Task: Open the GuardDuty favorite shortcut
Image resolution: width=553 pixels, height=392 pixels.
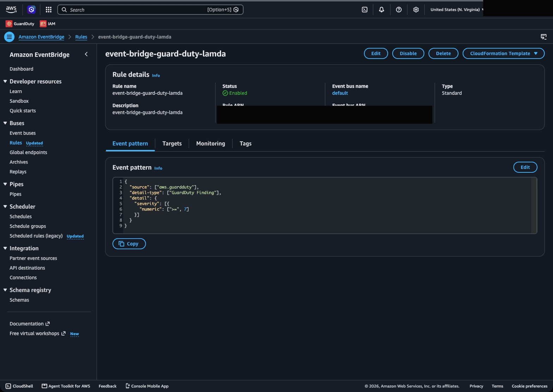Action: [x=20, y=24]
